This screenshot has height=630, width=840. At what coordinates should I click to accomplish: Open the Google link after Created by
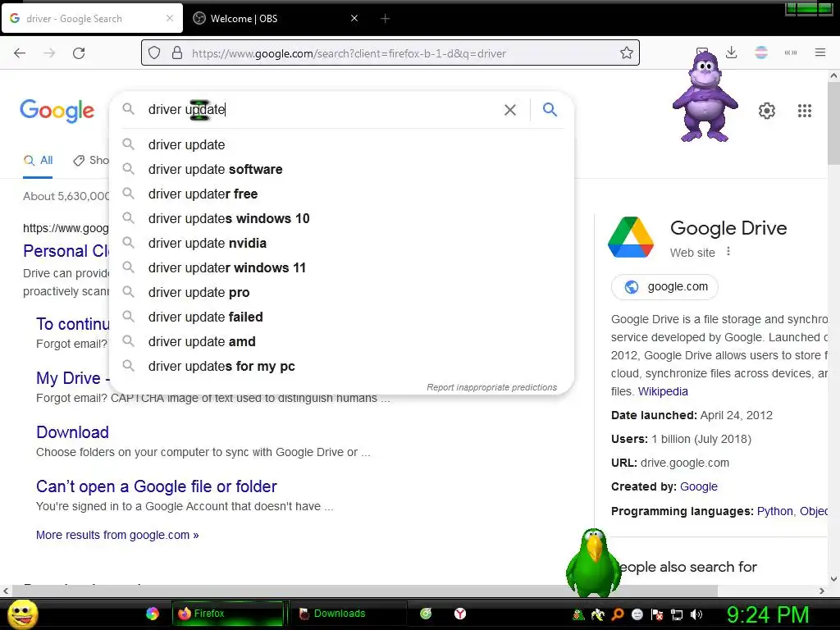pyautogui.click(x=699, y=486)
